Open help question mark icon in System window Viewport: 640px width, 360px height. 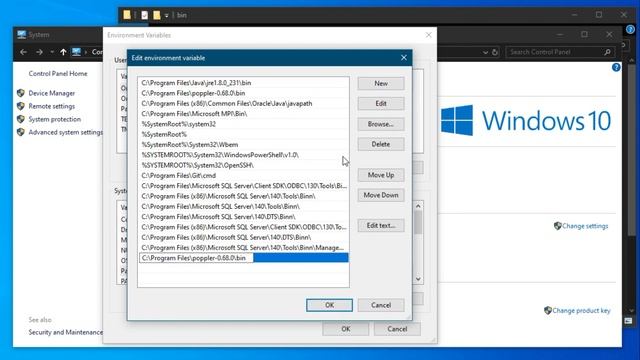[x=616, y=67]
